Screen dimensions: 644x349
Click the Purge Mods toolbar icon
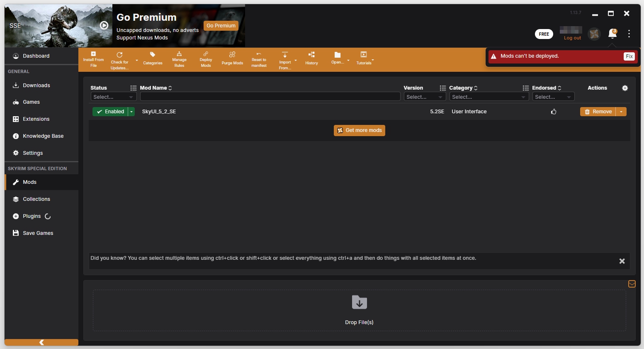click(x=232, y=55)
